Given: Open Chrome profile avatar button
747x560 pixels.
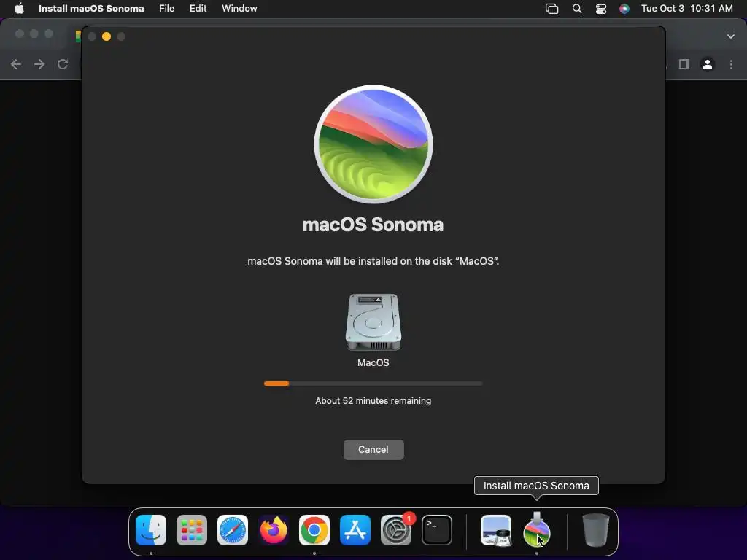Looking at the screenshot, I should pos(708,64).
